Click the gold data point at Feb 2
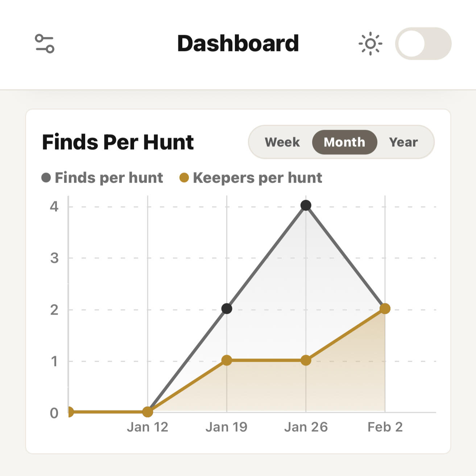 point(385,309)
